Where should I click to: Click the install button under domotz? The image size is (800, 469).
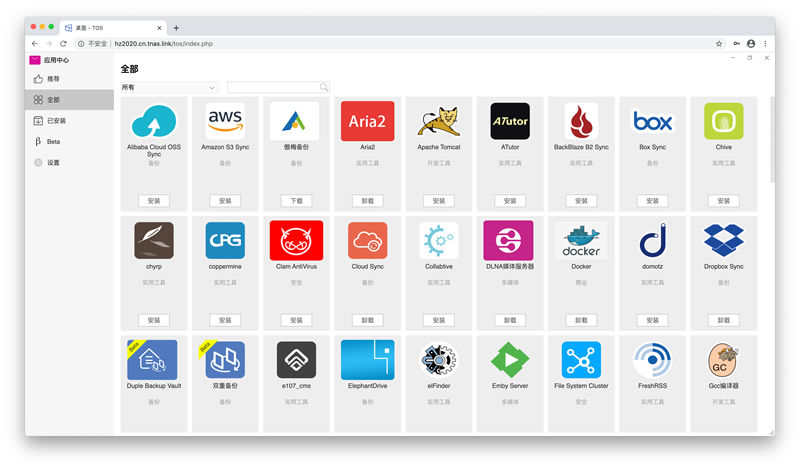pyautogui.click(x=653, y=320)
